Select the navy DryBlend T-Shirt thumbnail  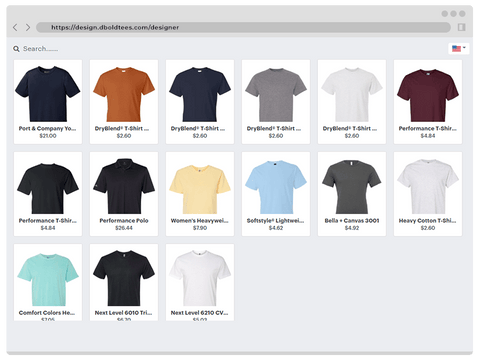[x=200, y=94]
